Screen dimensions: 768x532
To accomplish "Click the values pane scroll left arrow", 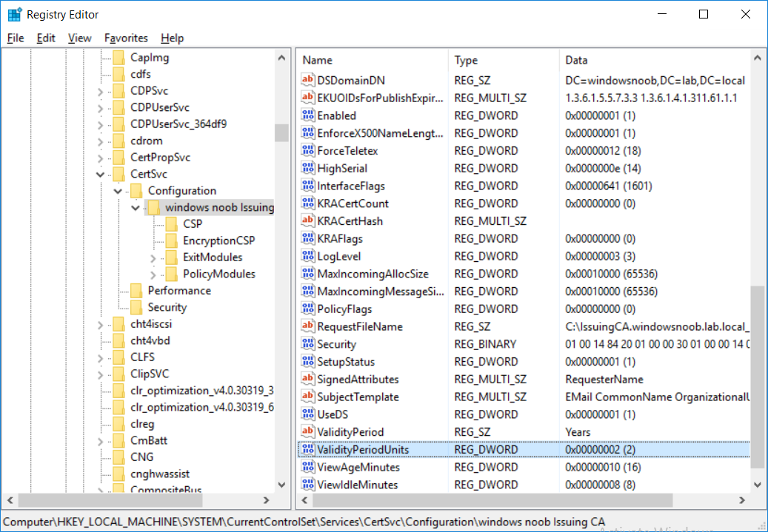I will [x=304, y=500].
